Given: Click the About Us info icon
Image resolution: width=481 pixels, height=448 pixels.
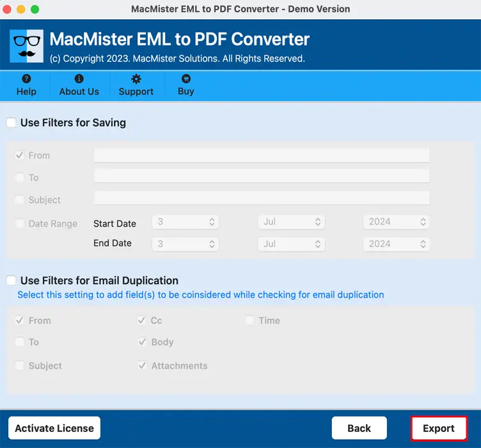Looking at the screenshot, I should tap(79, 79).
